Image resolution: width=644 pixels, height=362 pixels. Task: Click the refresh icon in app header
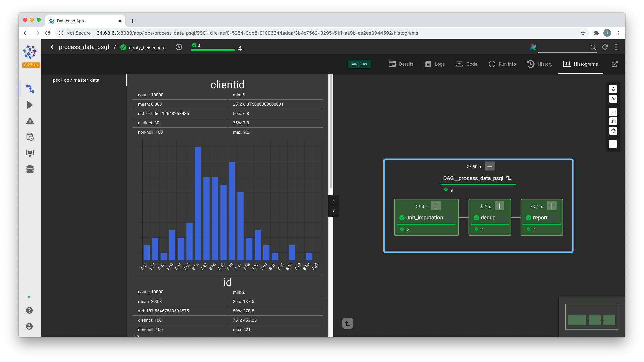[x=605, y=47]
